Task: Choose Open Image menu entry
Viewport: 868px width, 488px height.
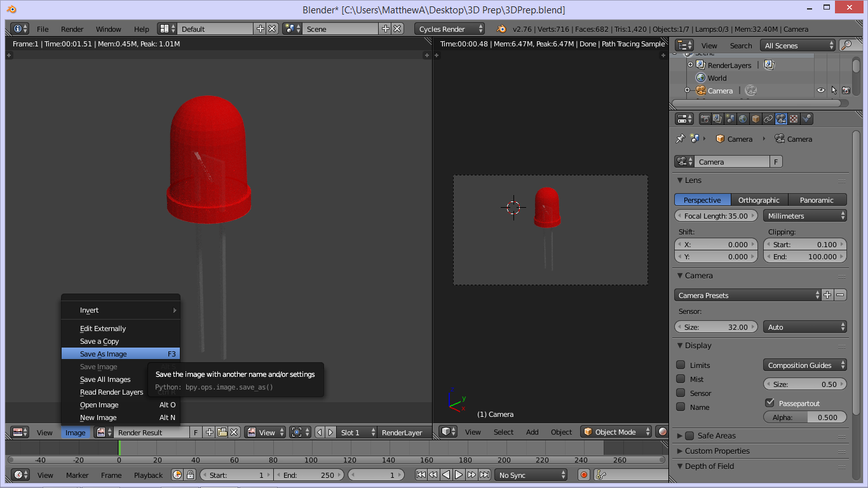Action: tap(121, 405)
